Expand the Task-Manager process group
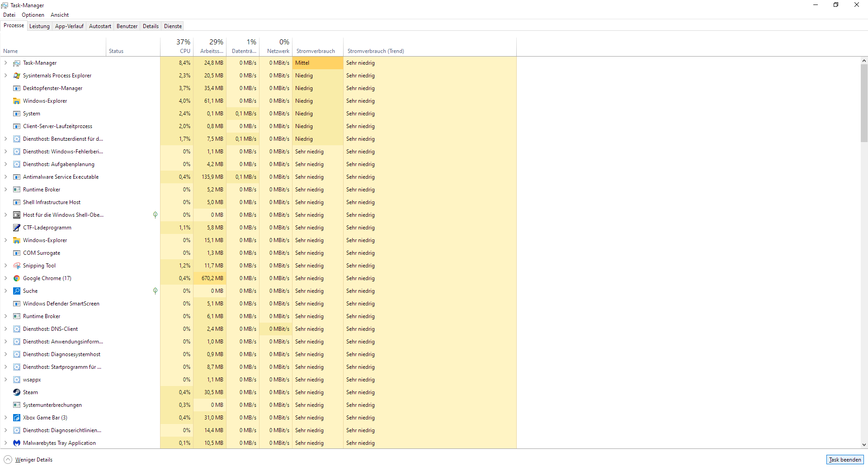 pyautogui.click(x=5, y=63)
